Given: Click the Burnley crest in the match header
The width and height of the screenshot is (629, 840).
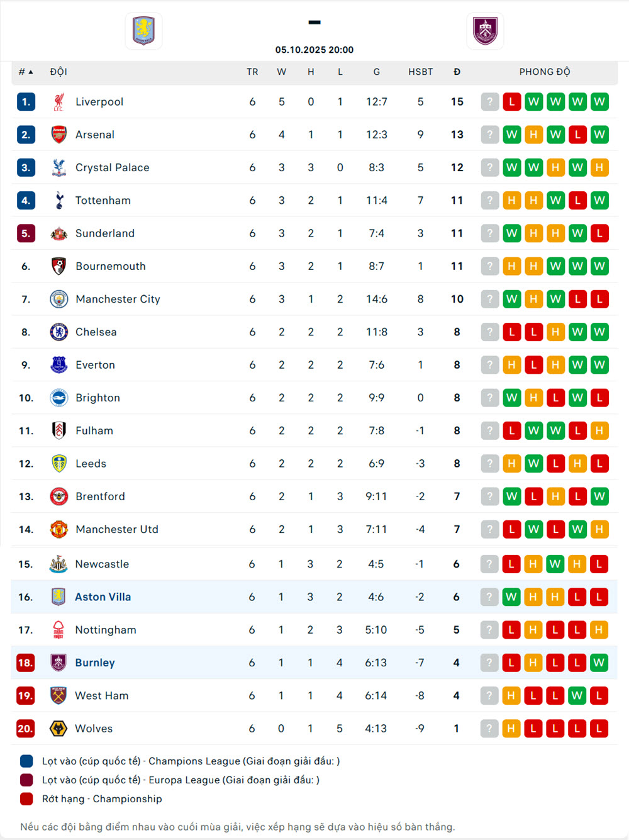Looking at the screenshot, I should 485,31.
